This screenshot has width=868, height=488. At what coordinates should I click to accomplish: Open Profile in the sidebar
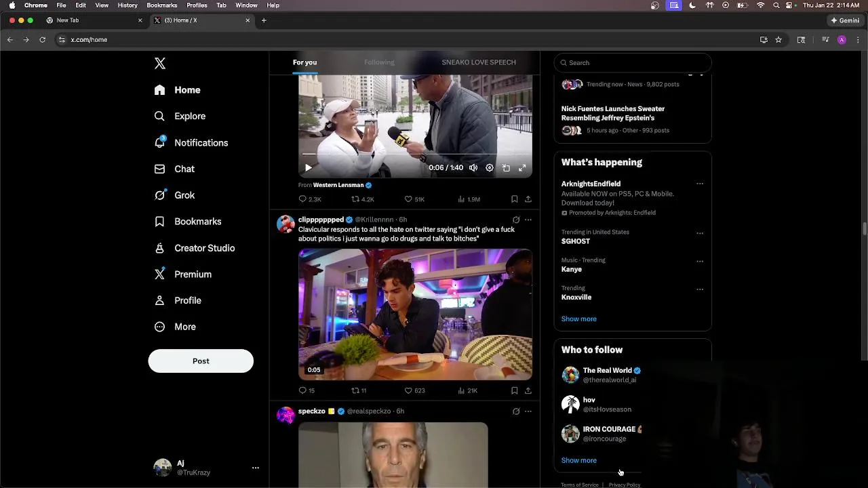pyautogui.click(x=177, y=300)
